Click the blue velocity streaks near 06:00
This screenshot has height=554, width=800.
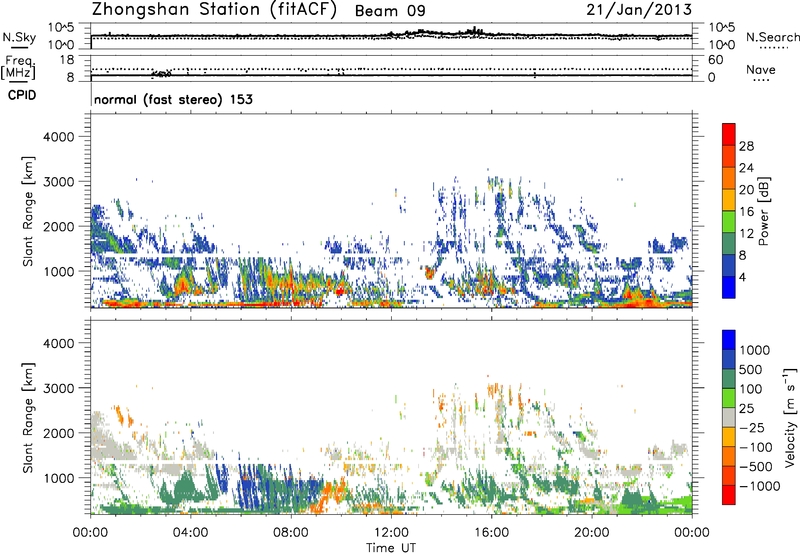[249, 487]
